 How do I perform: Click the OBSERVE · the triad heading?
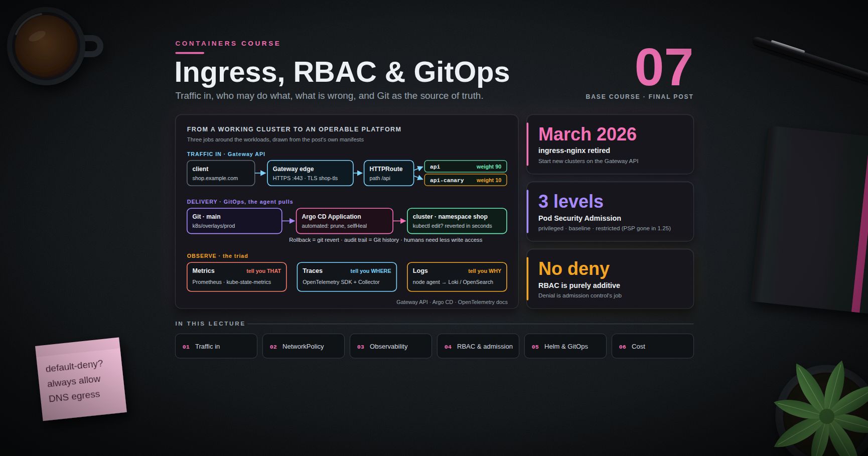pos(217,256)
